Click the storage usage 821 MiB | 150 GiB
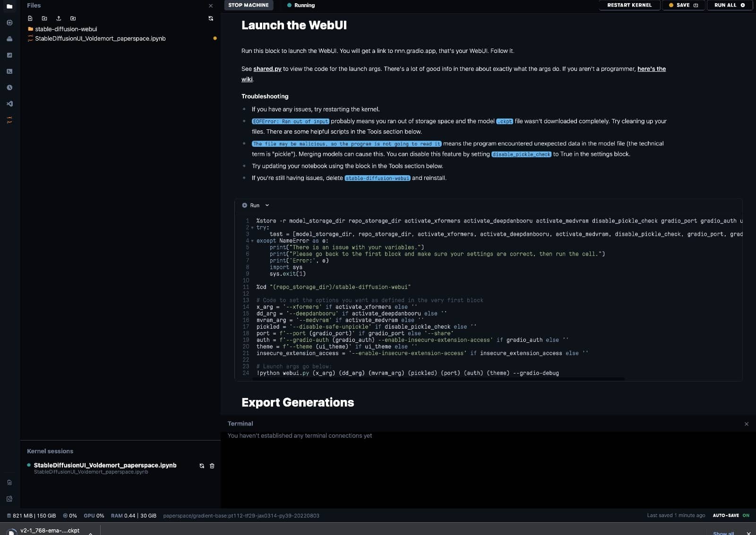Viewport: 756px width, 535px height. click(x=31, y=516)
